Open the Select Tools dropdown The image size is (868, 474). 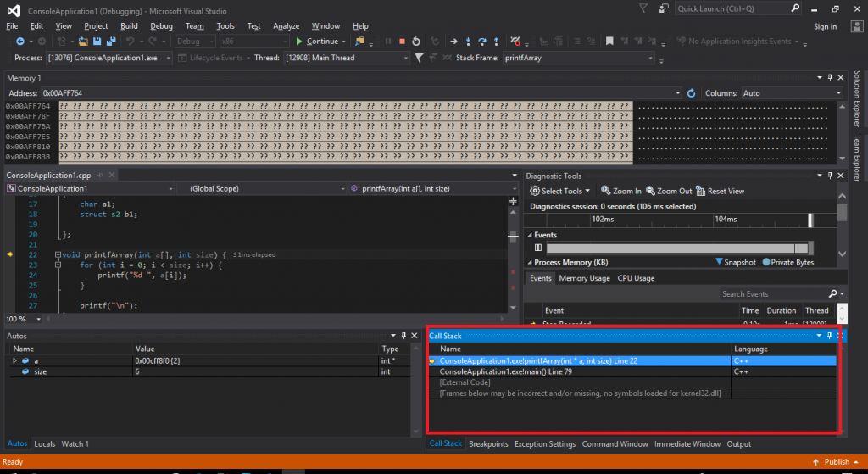click(560, 191)
